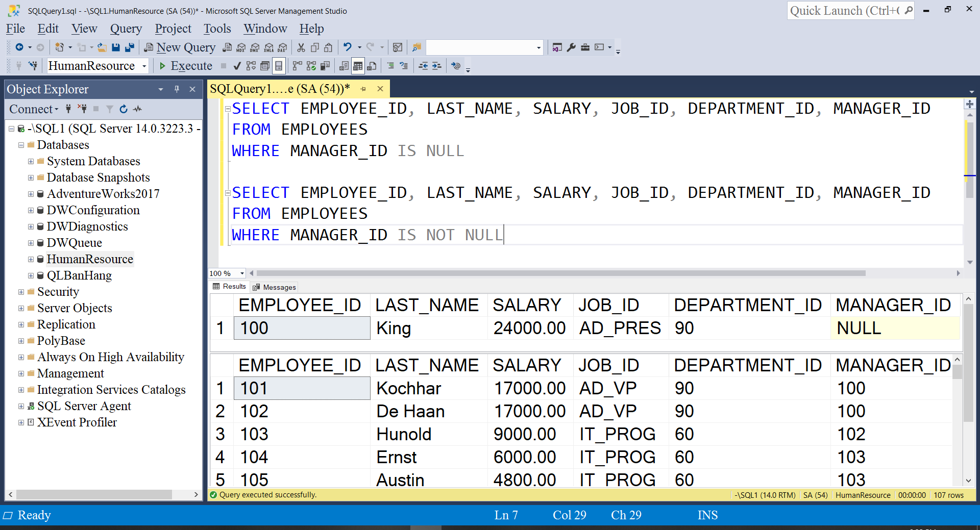The image size is (980, 530).
Task: Click the New Query button
Action: [x=180, y=47]
